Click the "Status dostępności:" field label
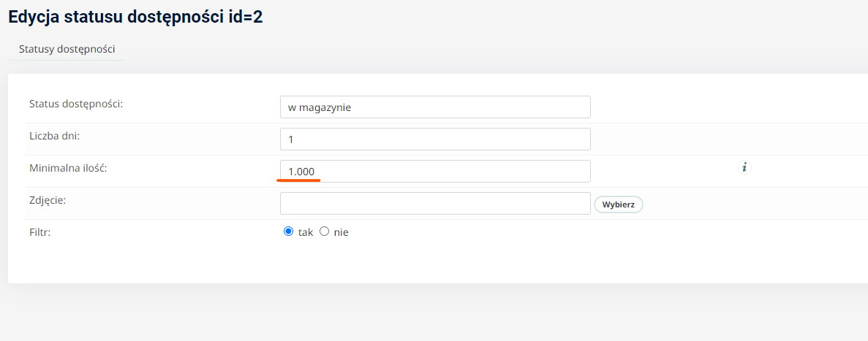This screenshot has height=341, width=868. (x=76, y=104)
